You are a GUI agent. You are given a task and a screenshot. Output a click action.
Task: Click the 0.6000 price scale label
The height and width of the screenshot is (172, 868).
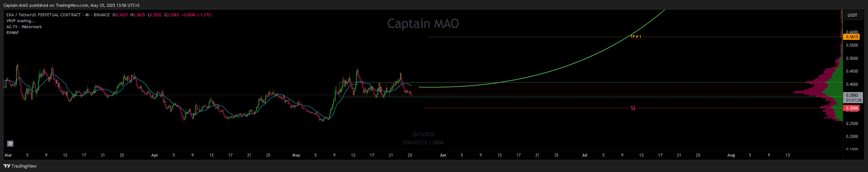852,32
